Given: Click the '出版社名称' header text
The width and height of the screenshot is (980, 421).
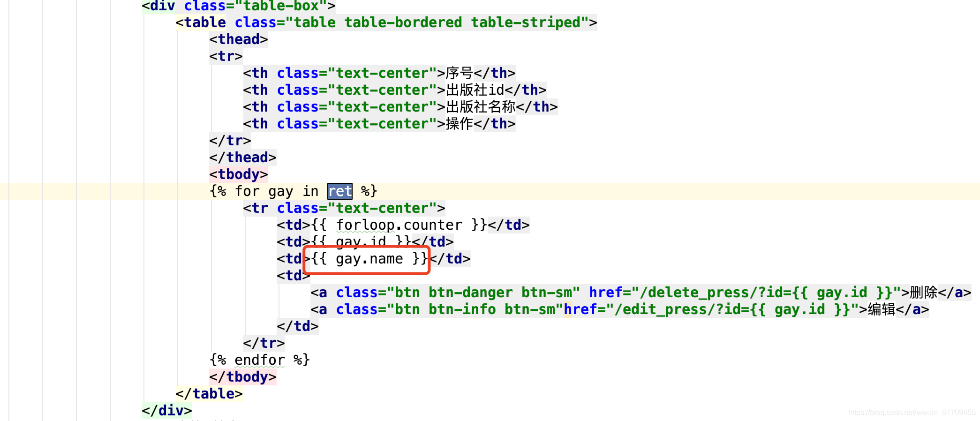Looking at the screenshot, I should pos(481,107).
